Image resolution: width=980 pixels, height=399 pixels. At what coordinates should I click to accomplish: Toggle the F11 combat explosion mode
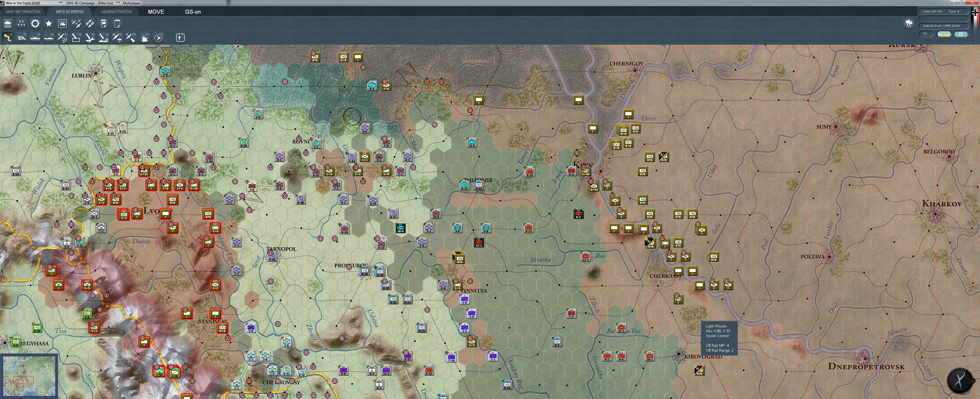coord(144,38)
